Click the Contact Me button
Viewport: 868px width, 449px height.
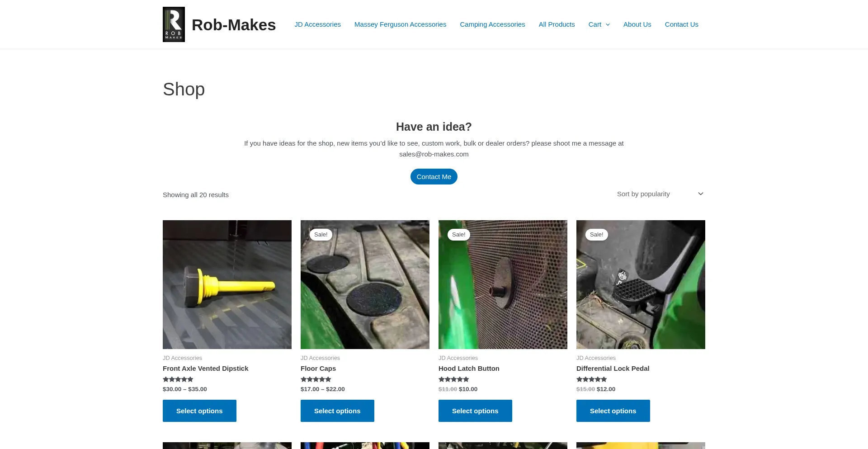coord(434,176)
